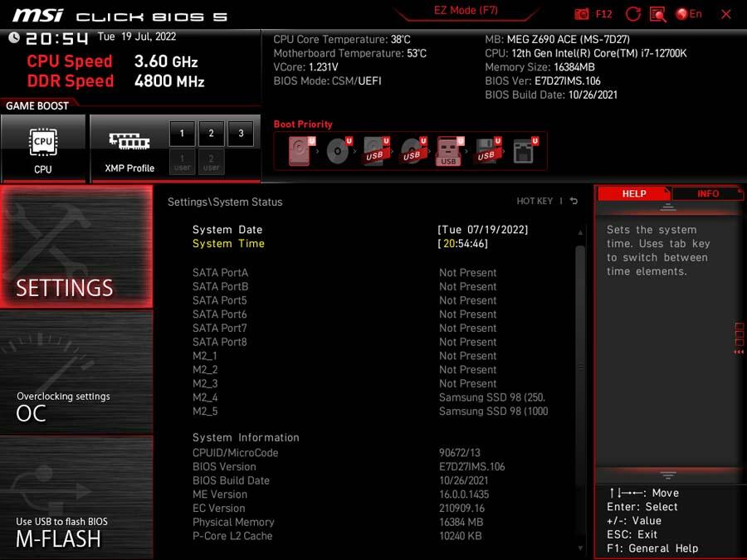Select the M2_5 row
The height and width of the screenshot is (560, 747).
[x=370, y=411]
